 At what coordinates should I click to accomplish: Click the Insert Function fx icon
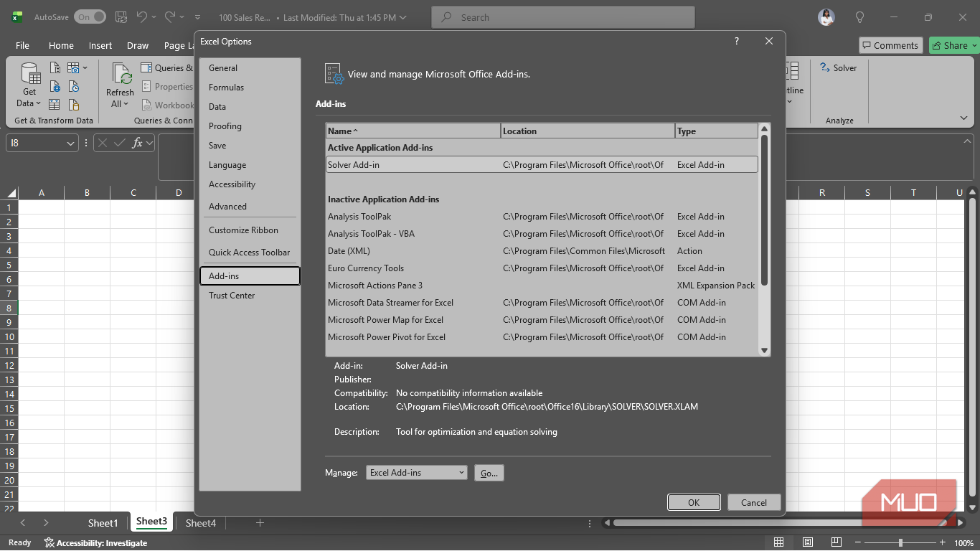[x=138, y=143]
